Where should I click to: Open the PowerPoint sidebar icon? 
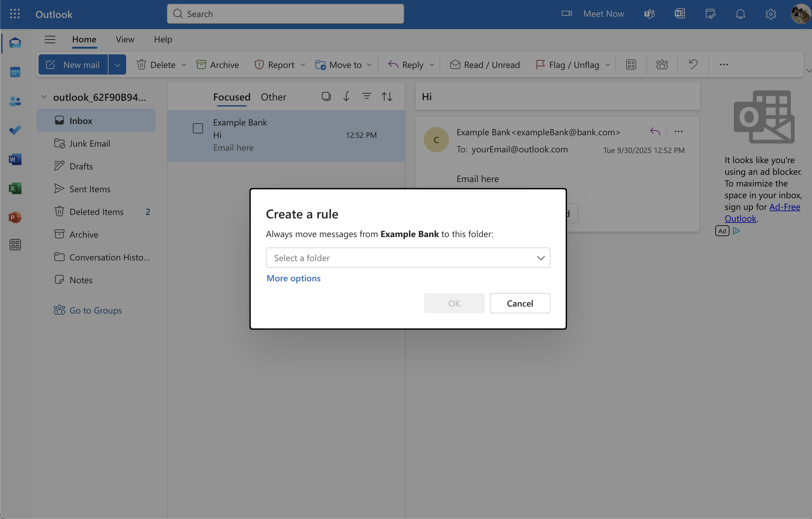pyautogui.click(x=15, y=217)
